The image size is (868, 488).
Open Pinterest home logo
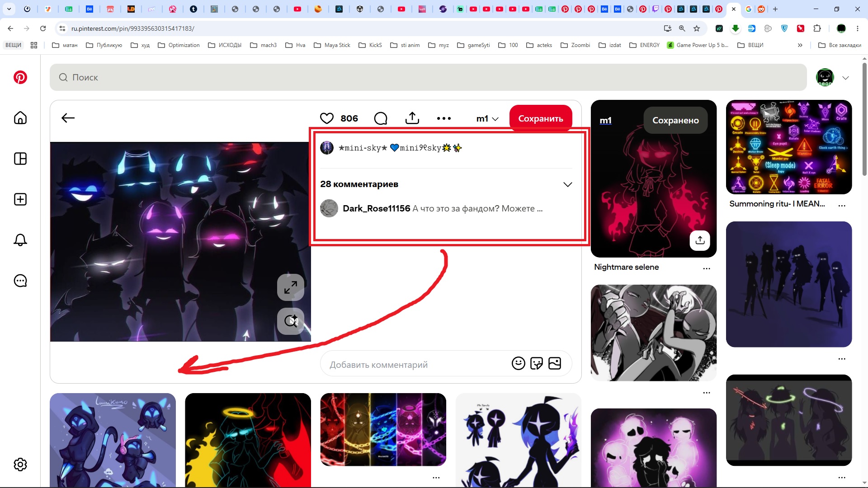[x=20, y=77]
